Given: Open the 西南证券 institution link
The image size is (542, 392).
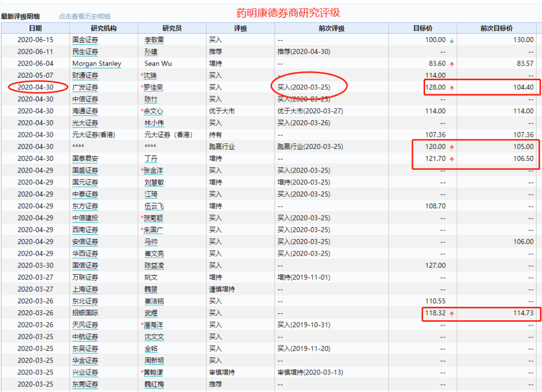Looking at the screenshot, I should 85,230.
